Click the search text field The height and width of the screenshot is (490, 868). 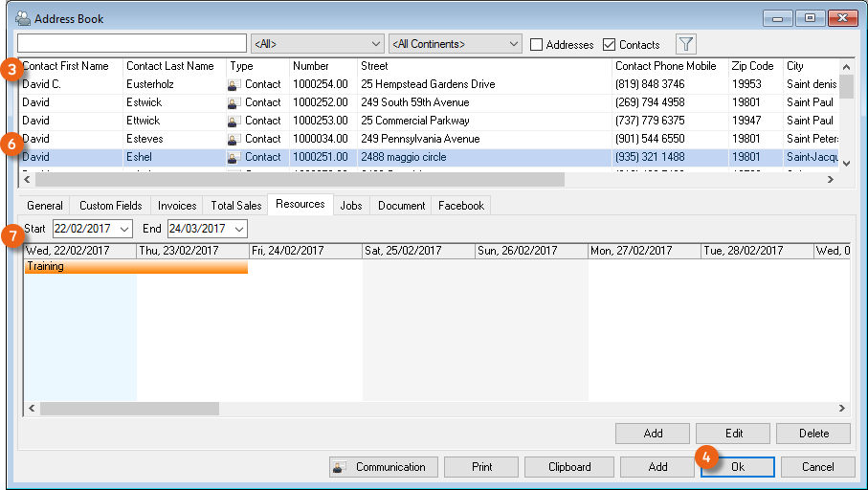coord(132,44)
